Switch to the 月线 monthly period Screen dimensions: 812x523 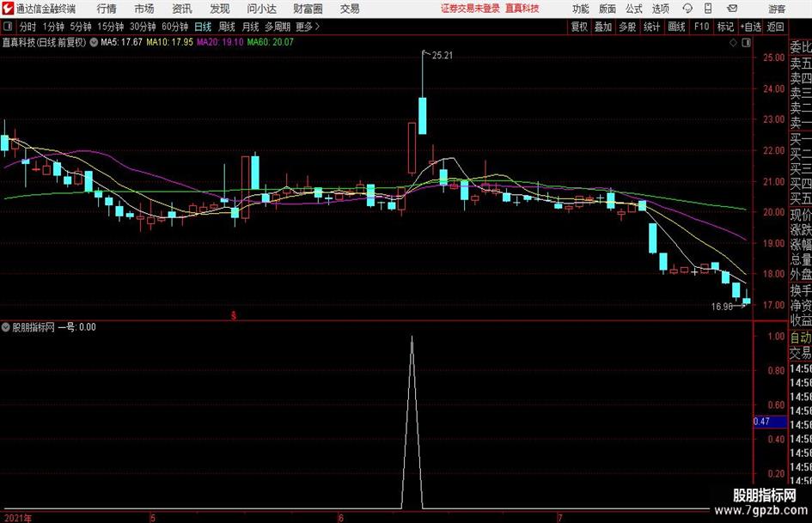[250, 27]
